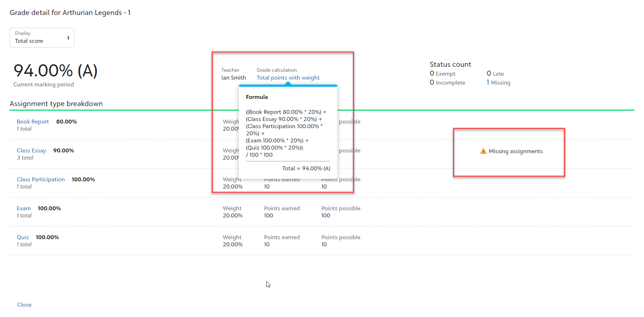Click the Quiz 100.00% value
Screen dimensions: 644x317
[x=47, y=237]
